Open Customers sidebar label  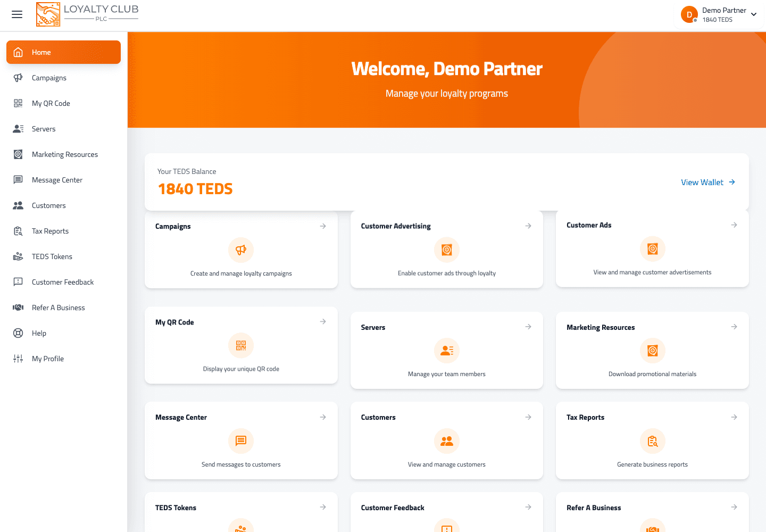coord(49,205)
